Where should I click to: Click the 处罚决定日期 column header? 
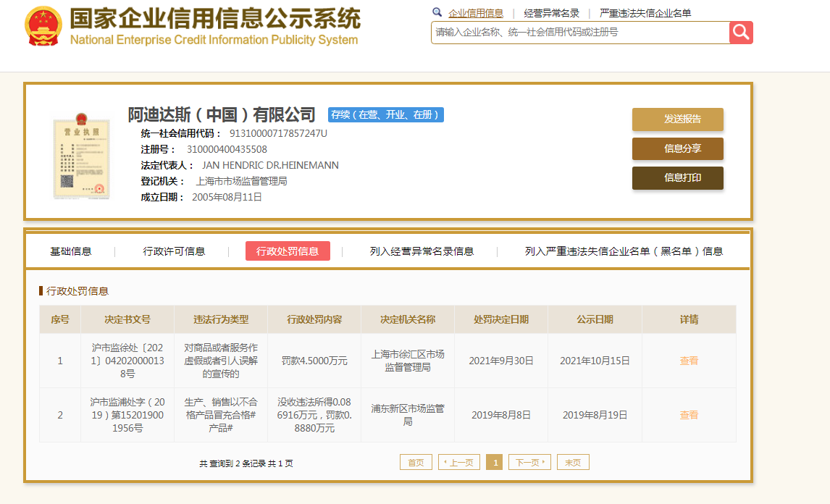coord(501,319)
